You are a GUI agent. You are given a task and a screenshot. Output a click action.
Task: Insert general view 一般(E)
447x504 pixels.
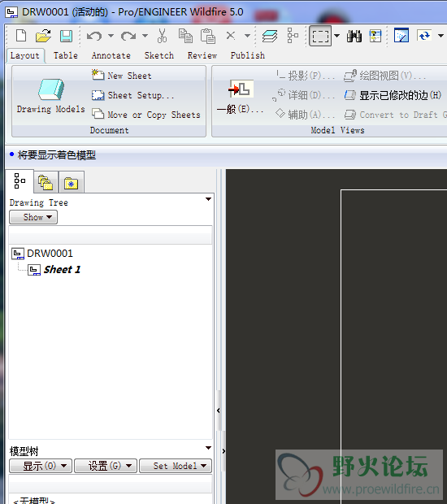pyautogui.click(x=241, y=97)
